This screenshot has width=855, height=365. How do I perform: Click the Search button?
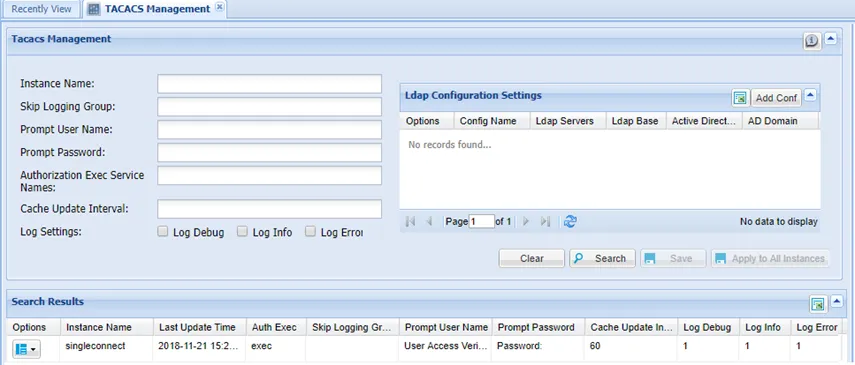(x=603, y=259)
